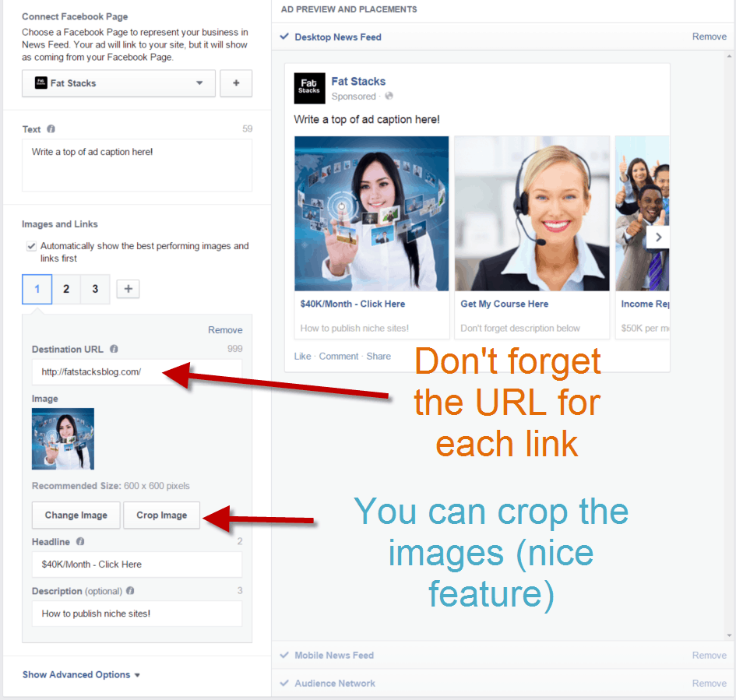Click the Fat Stacks page logo in preview
The image size is (736, 700).
(310, 88)
